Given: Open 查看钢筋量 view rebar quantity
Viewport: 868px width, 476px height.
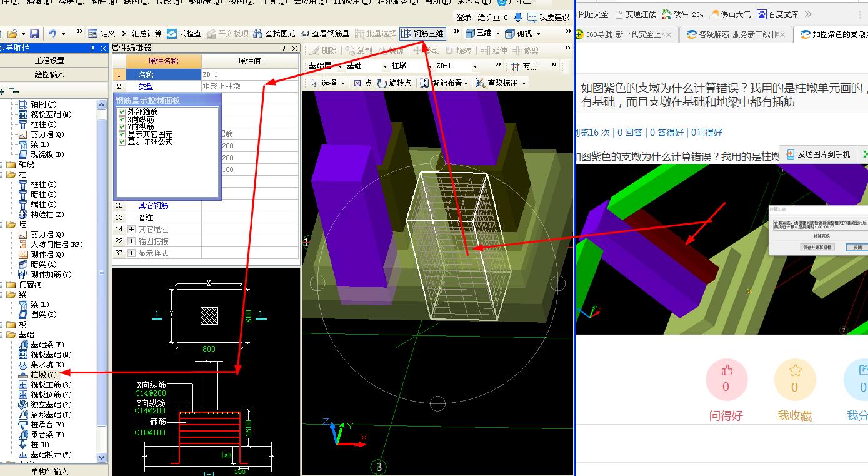Looking at the screenshot, I should [325, 34].
